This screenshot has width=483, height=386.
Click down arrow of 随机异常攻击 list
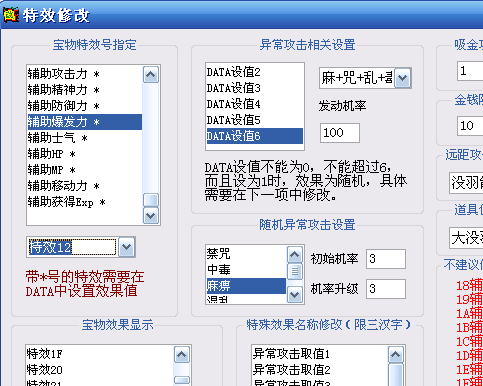click(295, 295)
